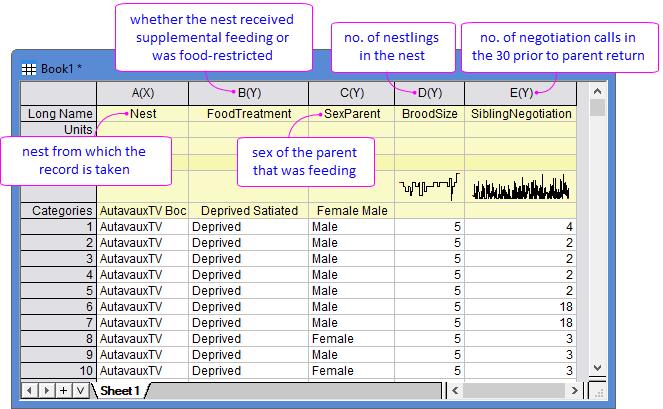663x409 pixels.
Task: Click Male cell in row 9
Action: (351, 355)
